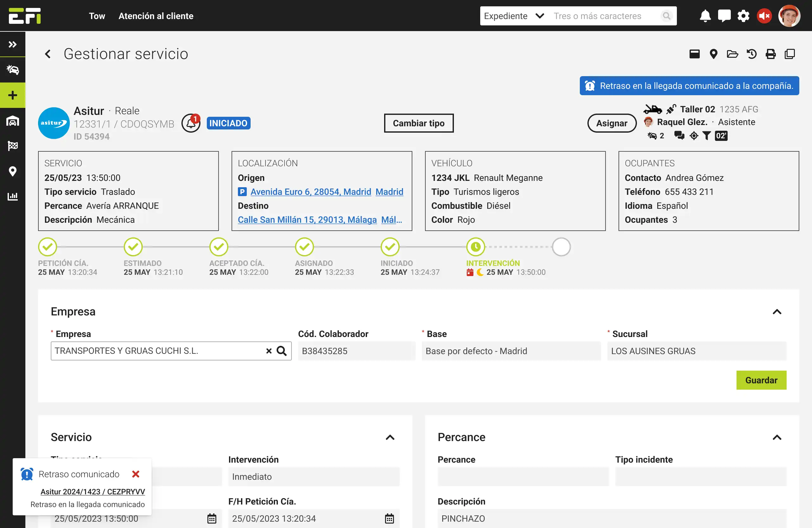Image resolution: width=812 pixels, height=528 pixels.
Task: Click the ESTIMADO timeline step
Action: click(x=133, y=247)
